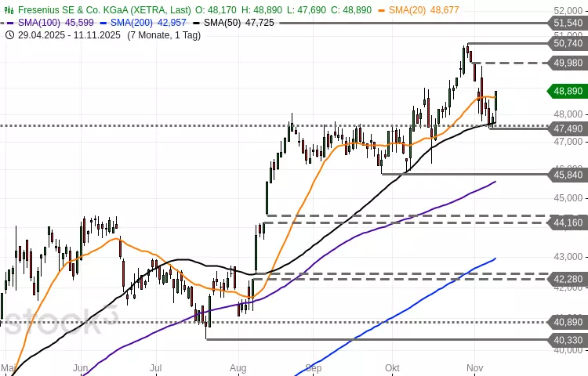Click the purple SMA(100) legend entry
Viewport: 588px width, 376px height.
pyautogui.click(x=47, y=23)
